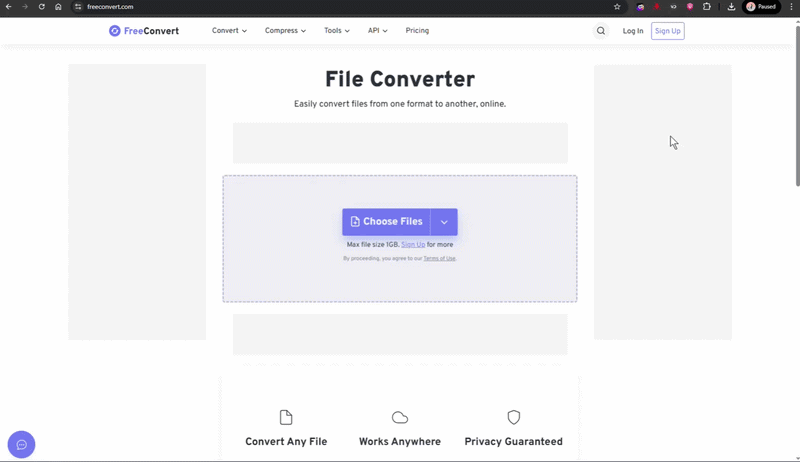Click the Sign Up link under max file size

coord(413,245)
